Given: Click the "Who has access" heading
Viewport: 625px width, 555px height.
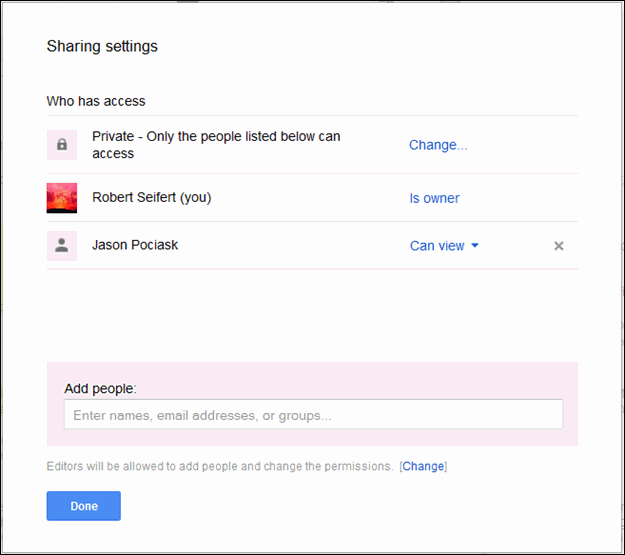Looking at the screenshot, I should (96, 101).
